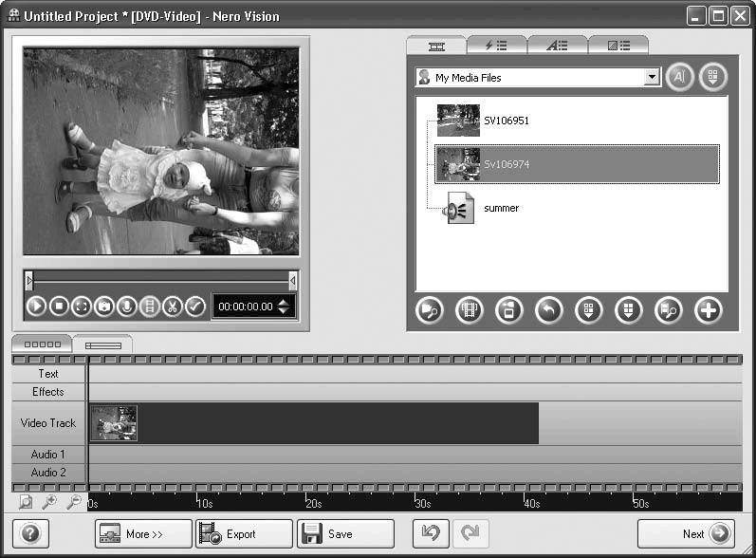Image resolution: width=756 pixels, height=558 pixels.
Task: Click the scissors cut icon
Action: click(x=172, y=307)
